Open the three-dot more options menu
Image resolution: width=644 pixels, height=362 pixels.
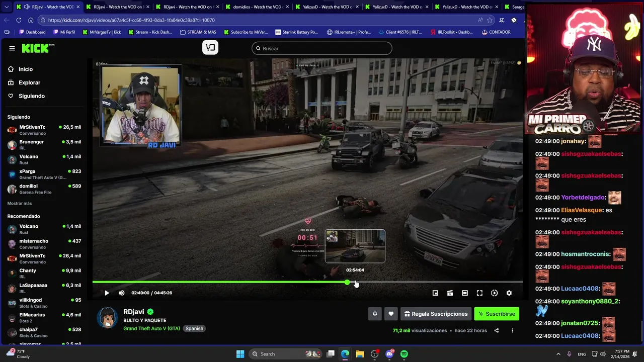point(512,330)
